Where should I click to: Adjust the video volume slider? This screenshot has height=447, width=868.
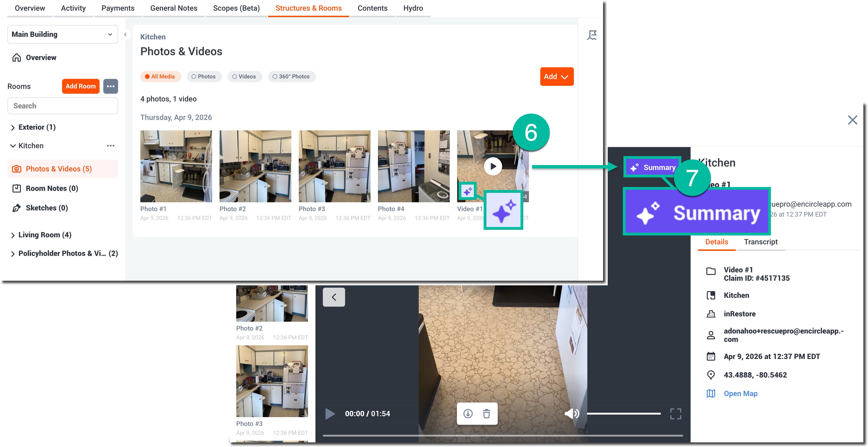pyautogui.click(x=623, y=414)
